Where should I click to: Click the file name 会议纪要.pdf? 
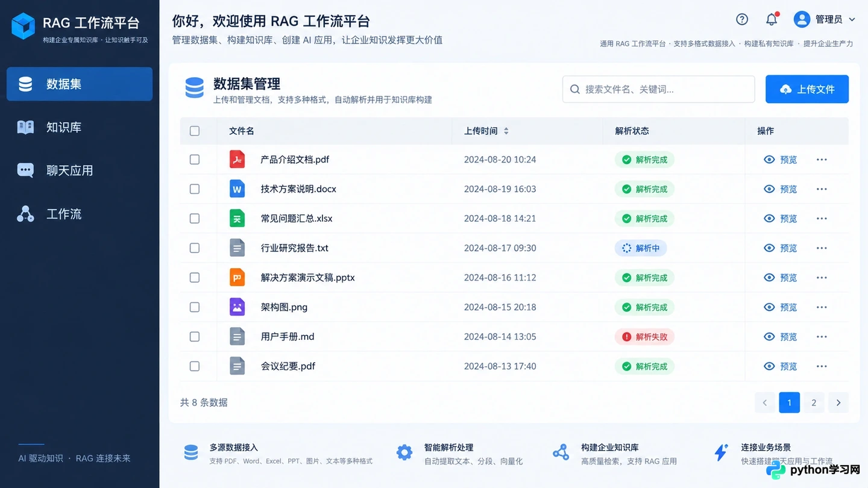click(x=288, y=366)
